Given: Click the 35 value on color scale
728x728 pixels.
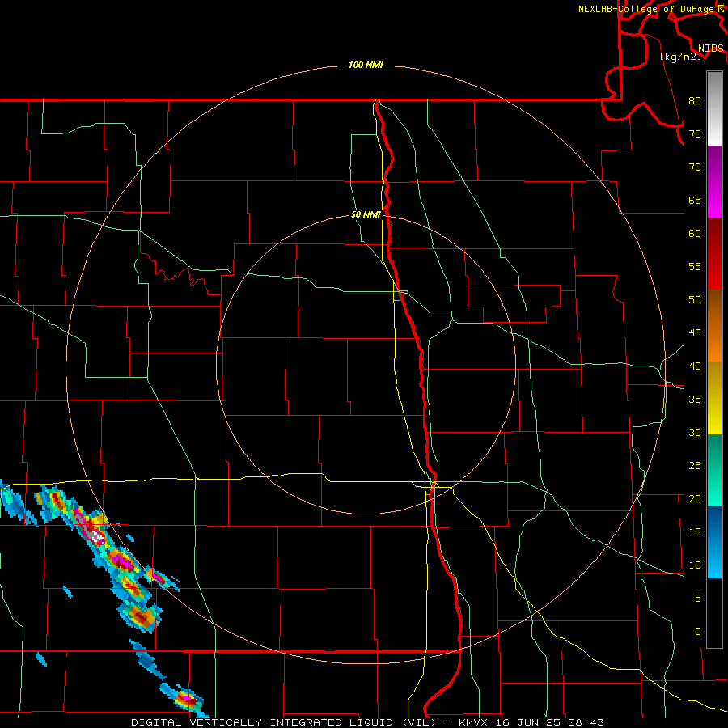Looking at the screenshot, I should click(695, 400).
